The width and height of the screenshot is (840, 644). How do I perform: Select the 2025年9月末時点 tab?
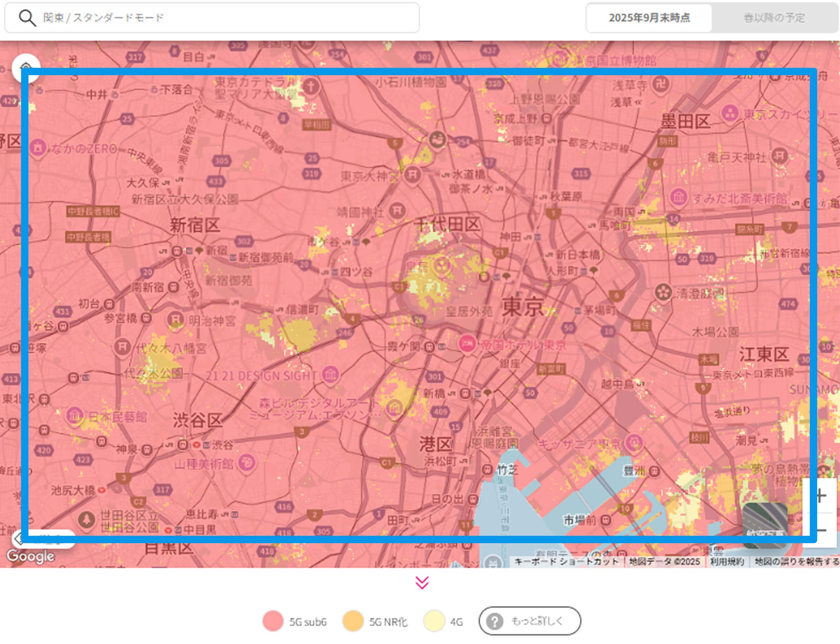coord(649,18)
